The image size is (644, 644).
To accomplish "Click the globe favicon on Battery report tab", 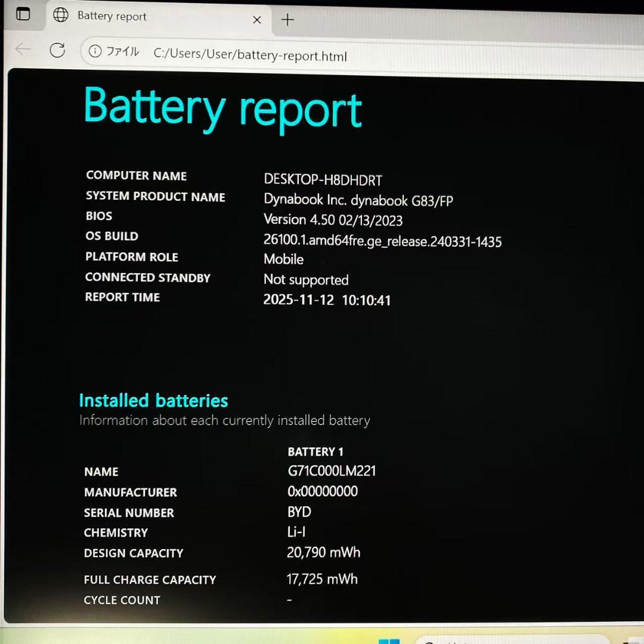I will click(61, 16).
